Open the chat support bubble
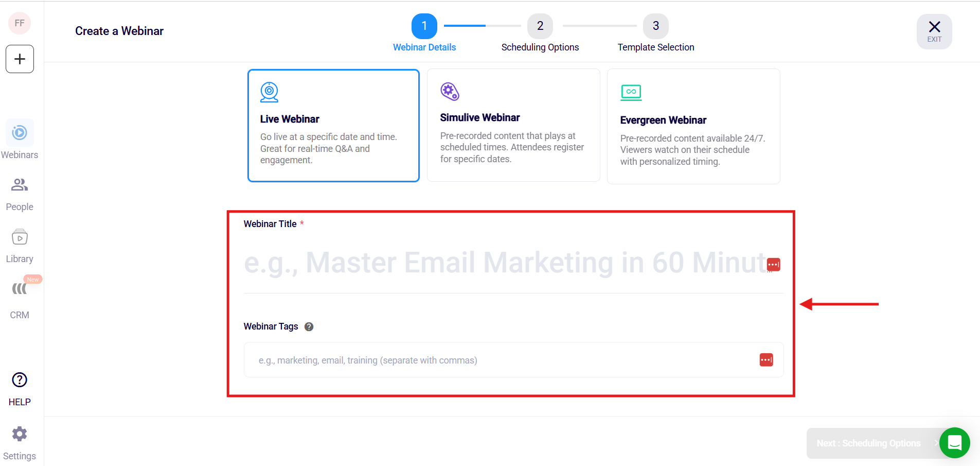Screen dimensions: 980x466 click(954, 443)
